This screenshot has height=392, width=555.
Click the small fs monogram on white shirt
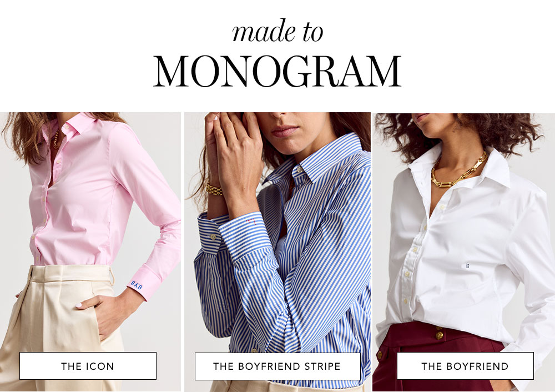coord(467,264)
